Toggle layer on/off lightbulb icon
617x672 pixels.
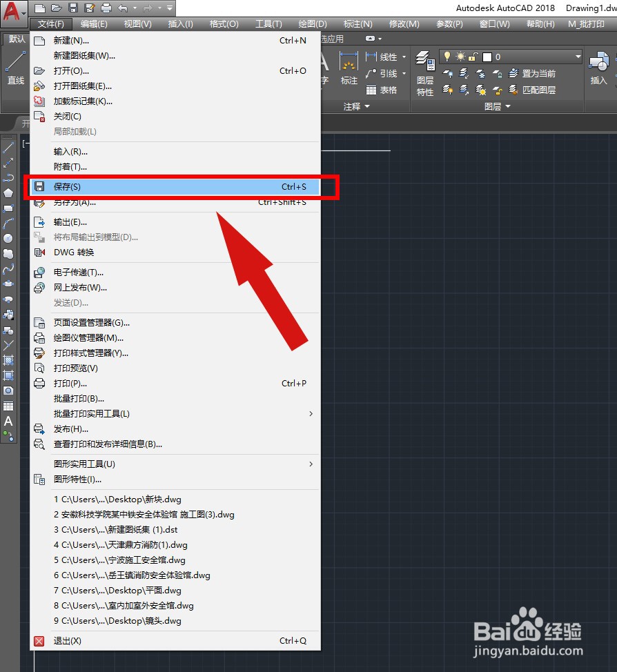click(x=447, y=56)
